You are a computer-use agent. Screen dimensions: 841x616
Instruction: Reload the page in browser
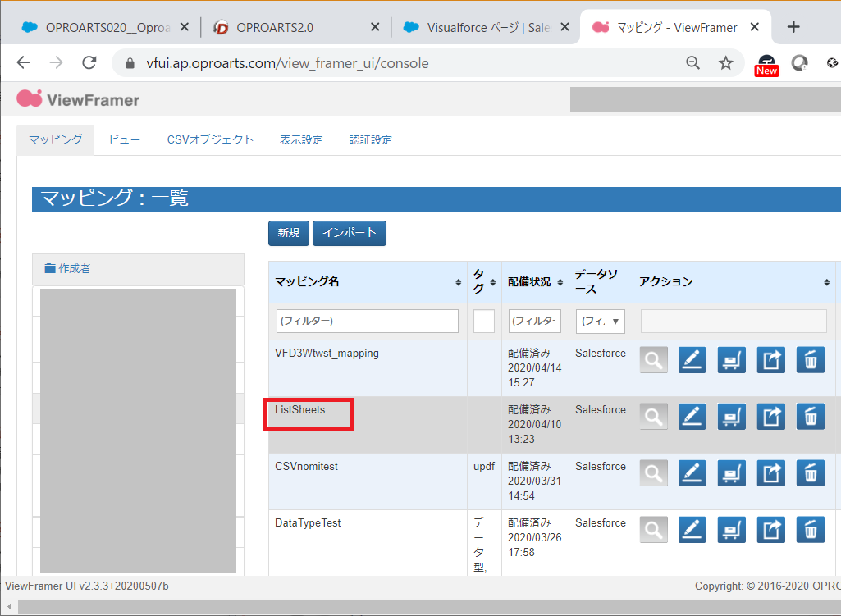tap(89, 63)
